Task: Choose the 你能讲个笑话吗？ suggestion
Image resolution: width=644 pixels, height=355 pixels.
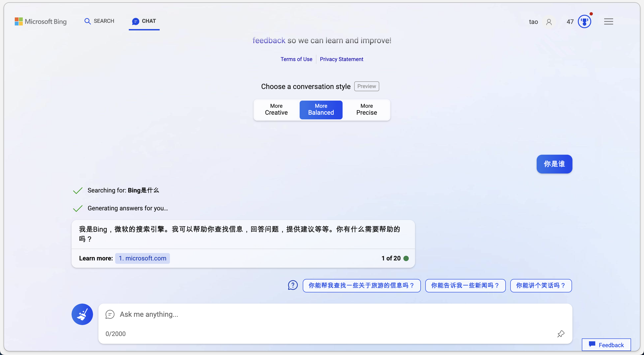Action: click(x=540, y=285)
